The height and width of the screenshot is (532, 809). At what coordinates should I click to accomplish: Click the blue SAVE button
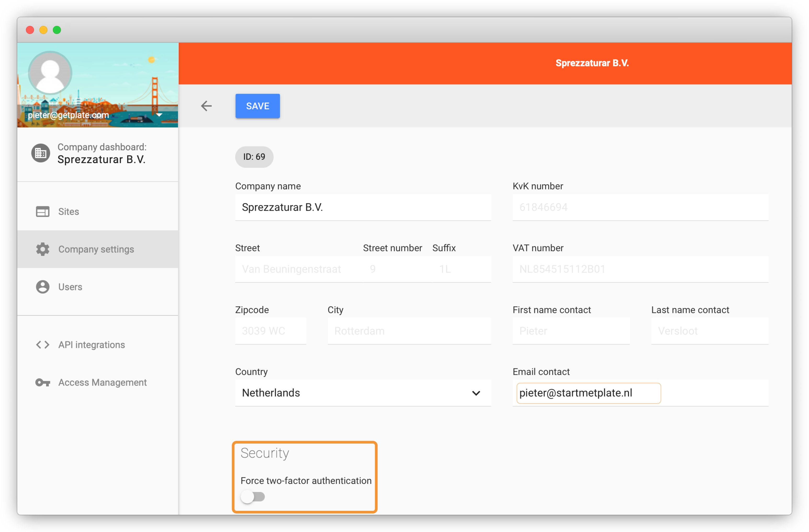click(258, 106)
